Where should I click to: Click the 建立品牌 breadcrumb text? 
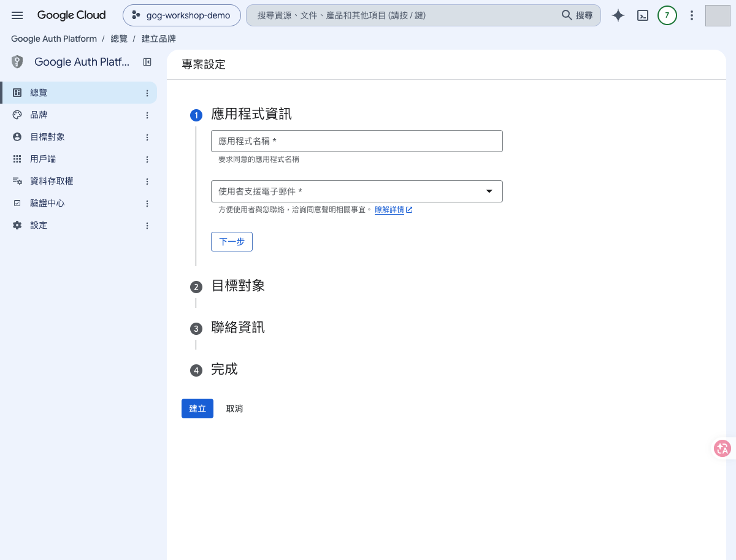point(159,39)
